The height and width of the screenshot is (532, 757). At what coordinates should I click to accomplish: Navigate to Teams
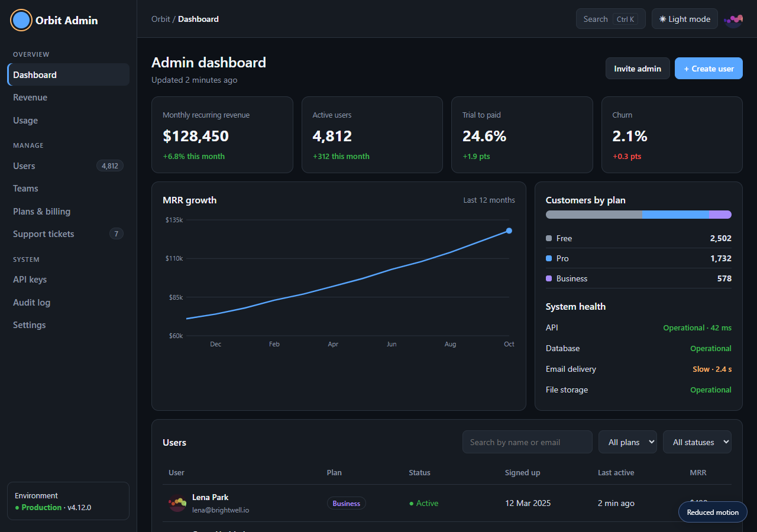(x=69, y=189)
